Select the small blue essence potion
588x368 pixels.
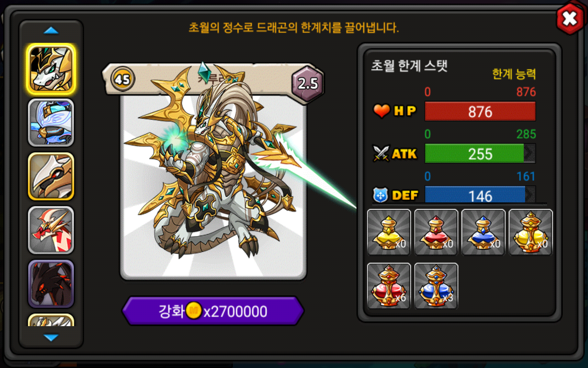[483, 232]
